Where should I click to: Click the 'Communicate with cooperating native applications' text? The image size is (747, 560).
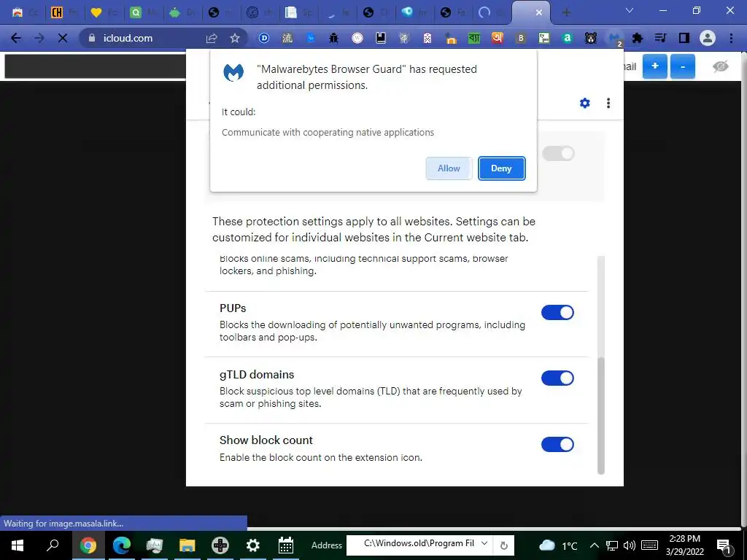[x=328, y=133]
